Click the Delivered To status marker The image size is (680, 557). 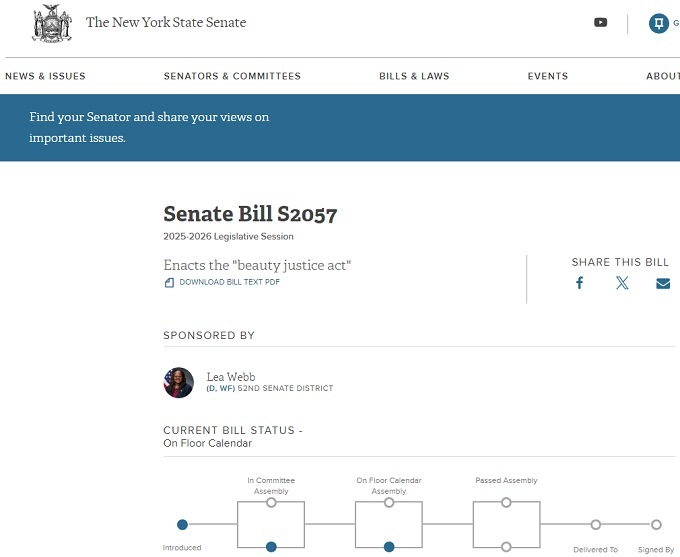tap(595, 524)
